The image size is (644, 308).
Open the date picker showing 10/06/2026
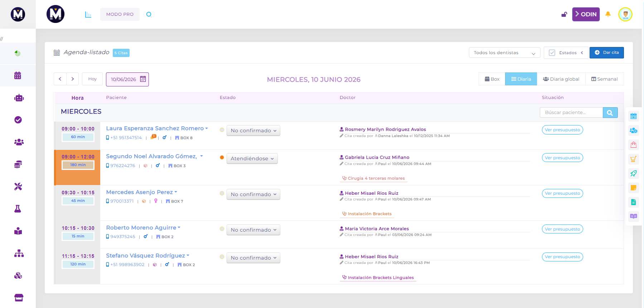[127, 79]
